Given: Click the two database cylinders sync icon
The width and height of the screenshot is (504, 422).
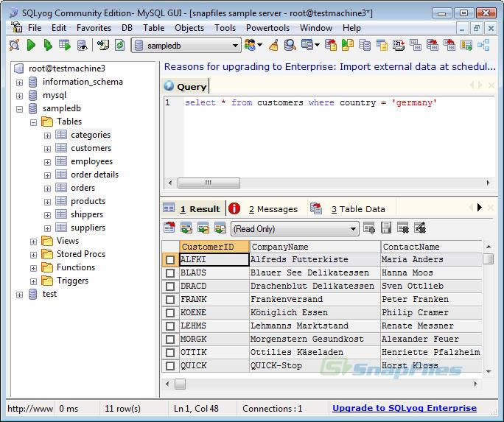Looking at the screenshot, I should click(x=365, y=45).
